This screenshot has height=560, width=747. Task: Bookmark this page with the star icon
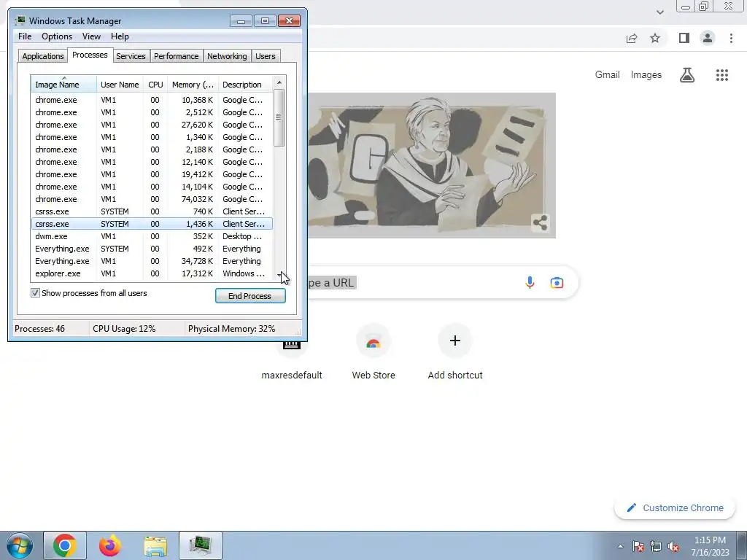pyautogui.click(x=655, y=38)
